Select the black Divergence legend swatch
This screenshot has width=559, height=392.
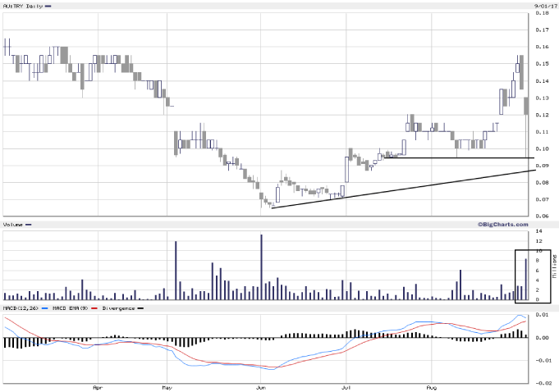pyautogui.click(x=139, y=308)
